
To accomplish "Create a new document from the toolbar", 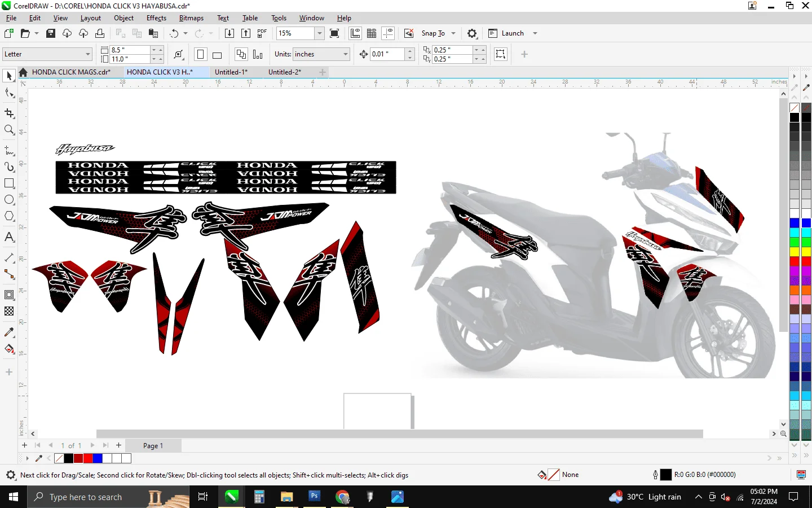I will coord(9,33).
